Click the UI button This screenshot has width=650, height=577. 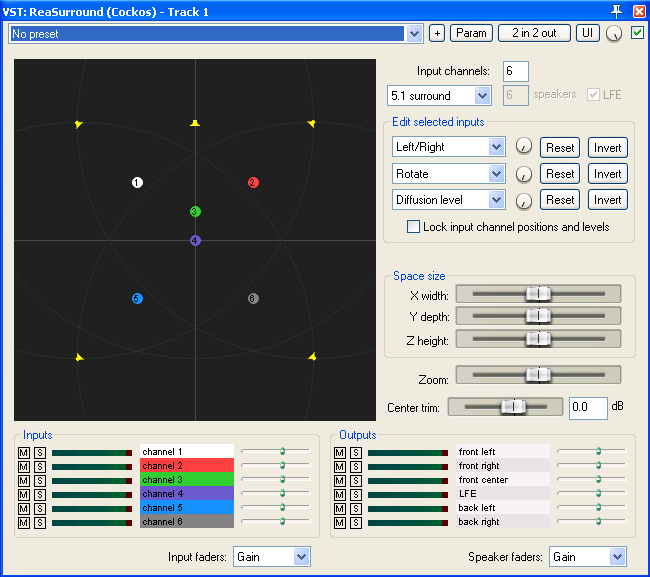click(587, 33)
